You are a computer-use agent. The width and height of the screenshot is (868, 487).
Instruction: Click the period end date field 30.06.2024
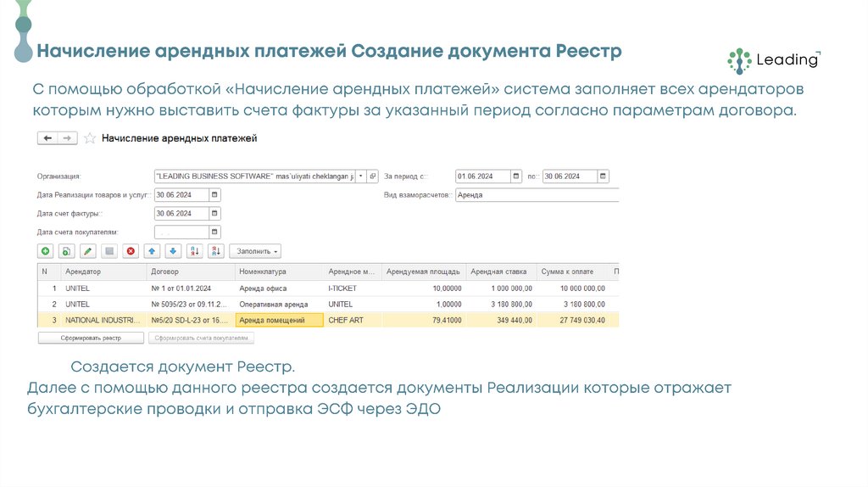(x=570, y=176)
